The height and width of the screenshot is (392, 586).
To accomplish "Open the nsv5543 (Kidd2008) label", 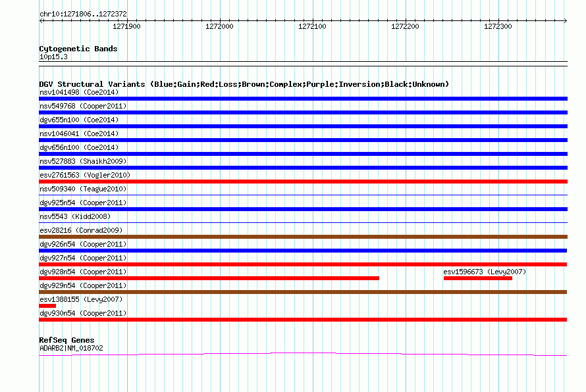I will [x=75, y=216].
